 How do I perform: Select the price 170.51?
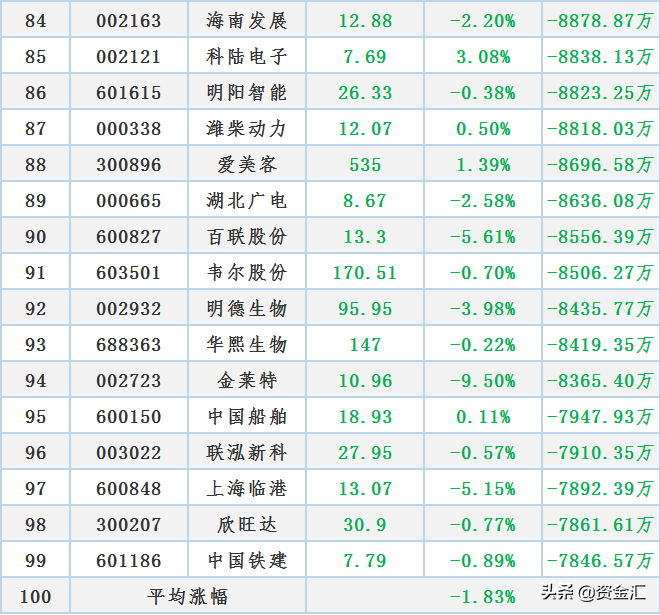(x=365, y=273)
